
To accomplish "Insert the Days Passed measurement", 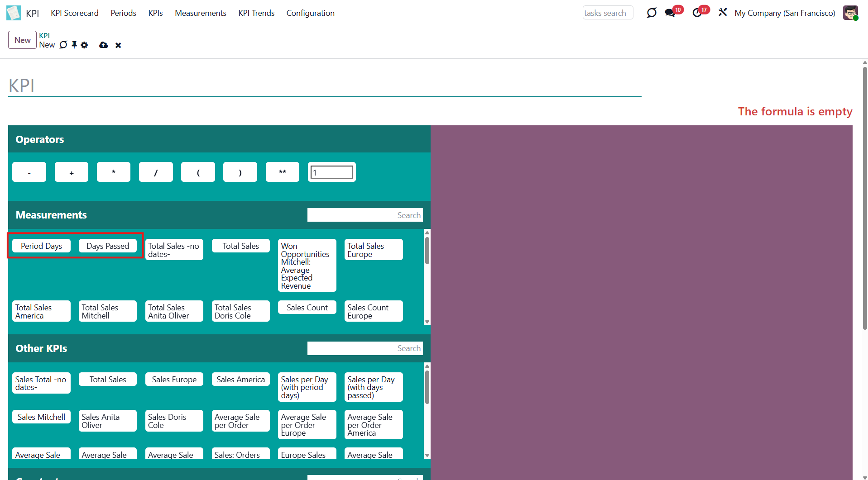I will [x=108, y=246].
